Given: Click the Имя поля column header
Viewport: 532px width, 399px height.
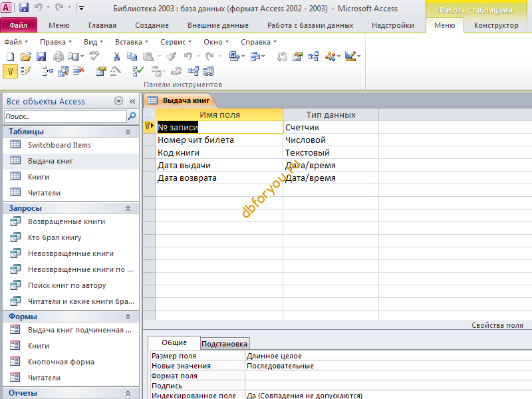Looking at the screenshot, I should [219, 114].
